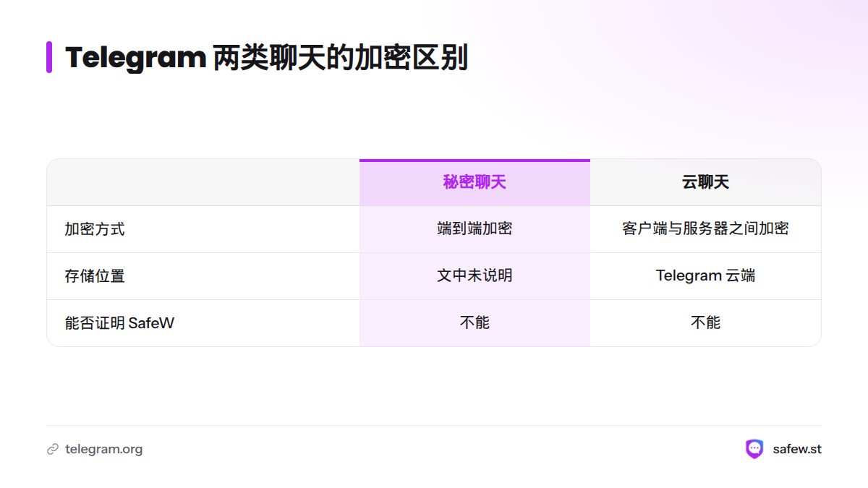Open the telegram.org source link
Screen dimensions: 868x488
103,449
